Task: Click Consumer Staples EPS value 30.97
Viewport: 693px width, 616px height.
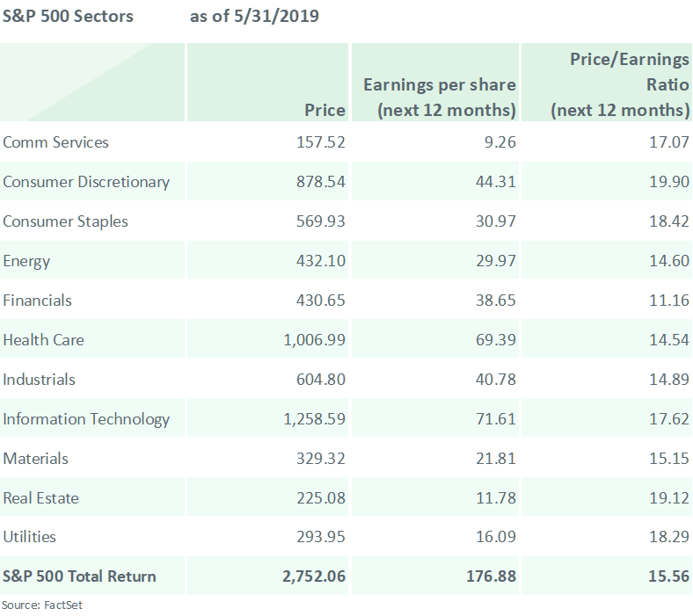Action: point(496,221)
